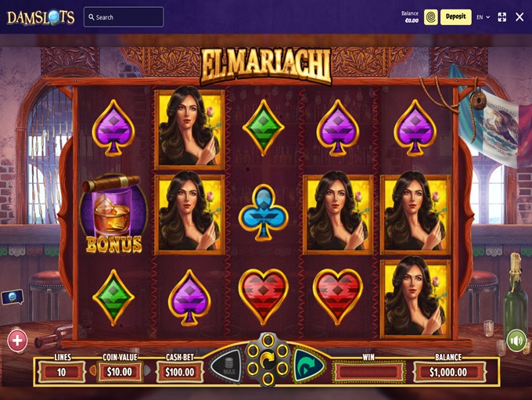This screenshot has height=400, width=532.
Task: Open the yellow spiral icon next to Deposit
Action: click(431, 17)
